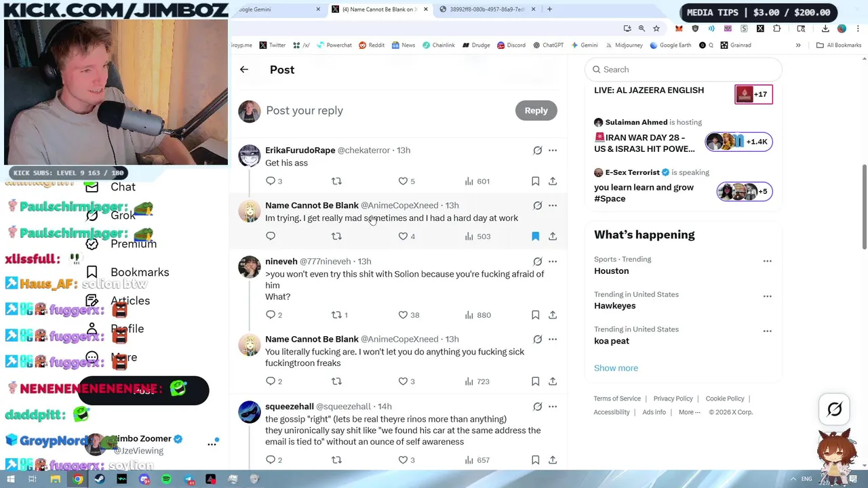The height and width of the screenshot is (488, 868).
Task: Open more options on ErikaFurudoRape's post
Action: point(553,150)
